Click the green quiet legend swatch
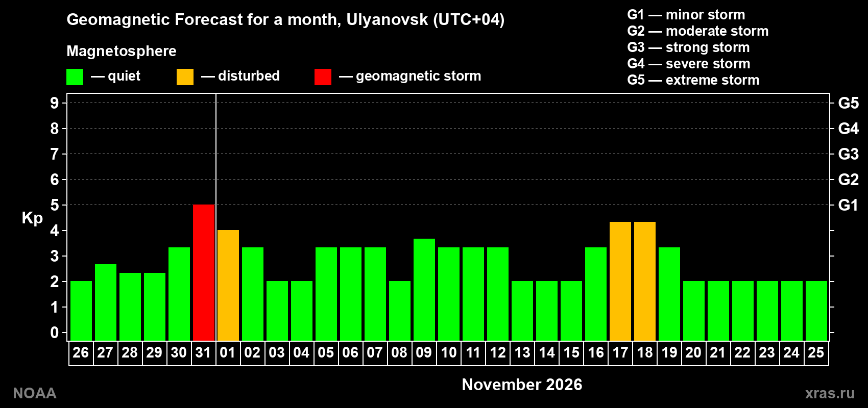Viewport: 868px width, 408px height. tap(75, 77)
